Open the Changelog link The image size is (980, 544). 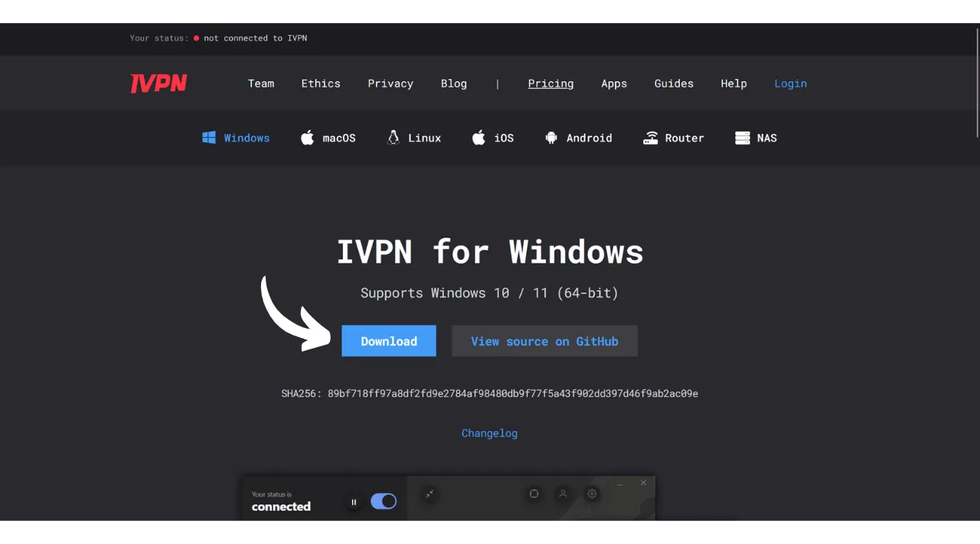[489, 433]
